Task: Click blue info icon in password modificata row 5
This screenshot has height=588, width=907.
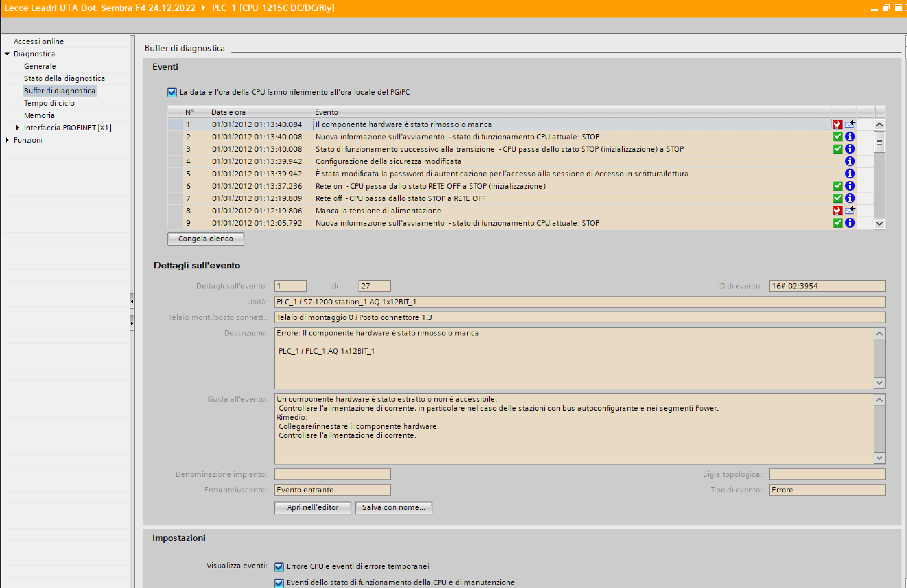Action: tap(849, 173)
